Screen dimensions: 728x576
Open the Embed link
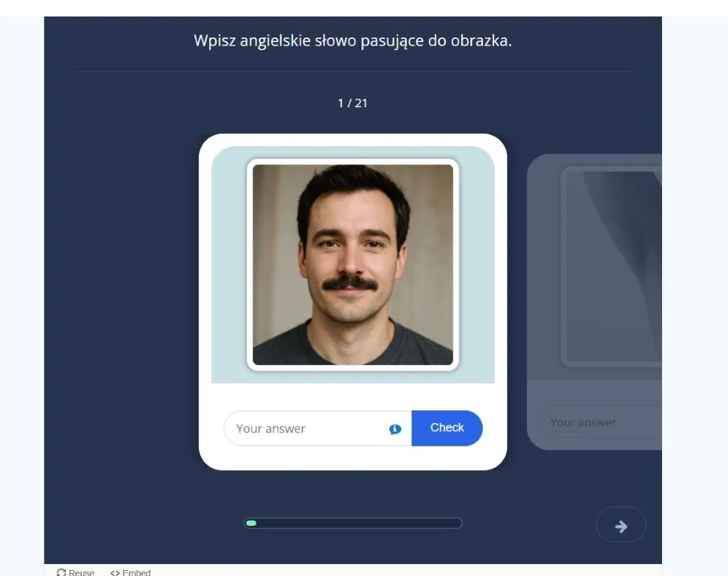pos(136,572)
